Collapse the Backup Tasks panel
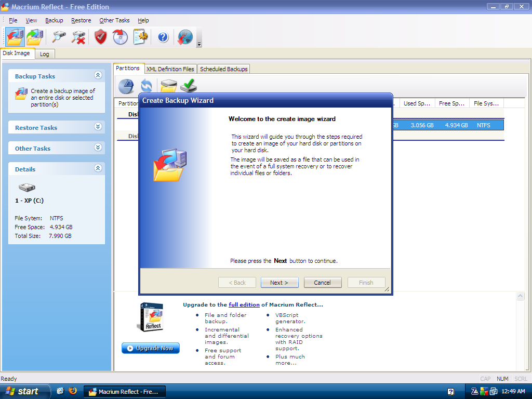The width and height of the screenshot is (532, 399). tap(98, 75)
